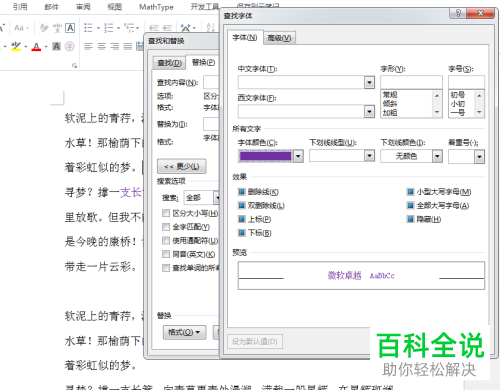
Task: Click the Align Left icon
Action: point(88,46)
